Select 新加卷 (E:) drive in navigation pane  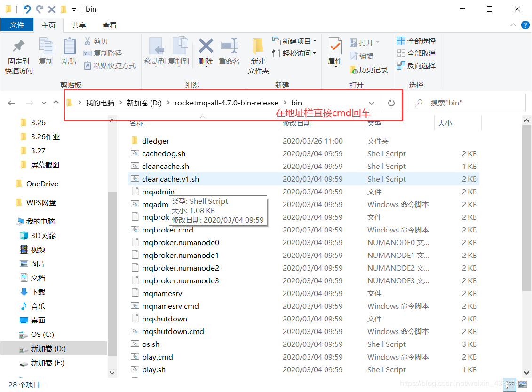[x=48, y=363]
